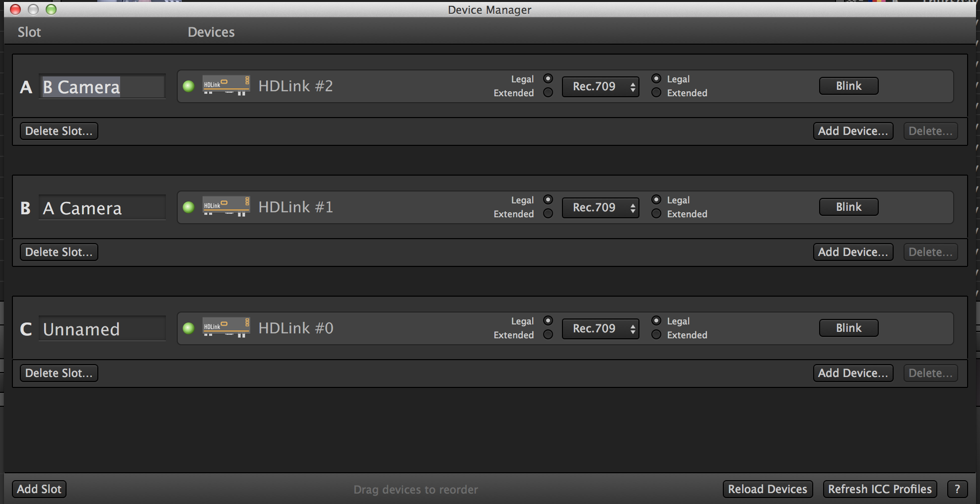Open the Rec.709 dropdown for HDLink #0
Viewport: 980px width, 504px height.
600,328
